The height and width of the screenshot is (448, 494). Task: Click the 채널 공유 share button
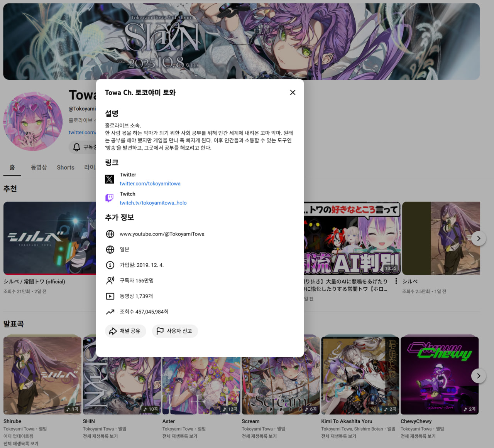125,331
